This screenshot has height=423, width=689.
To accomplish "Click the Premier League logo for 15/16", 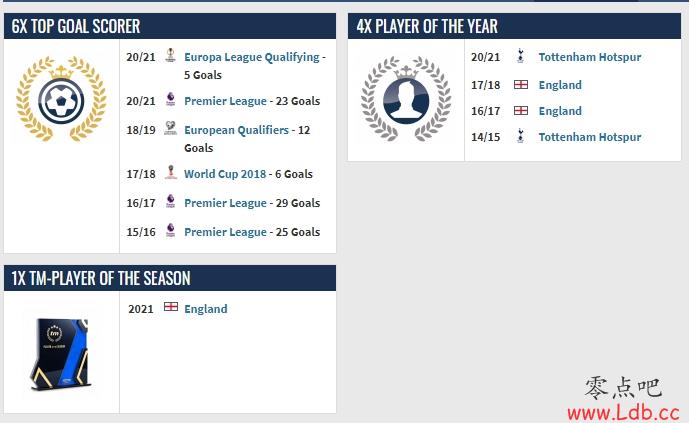I will pyautogui.click(x=170, y=230).
